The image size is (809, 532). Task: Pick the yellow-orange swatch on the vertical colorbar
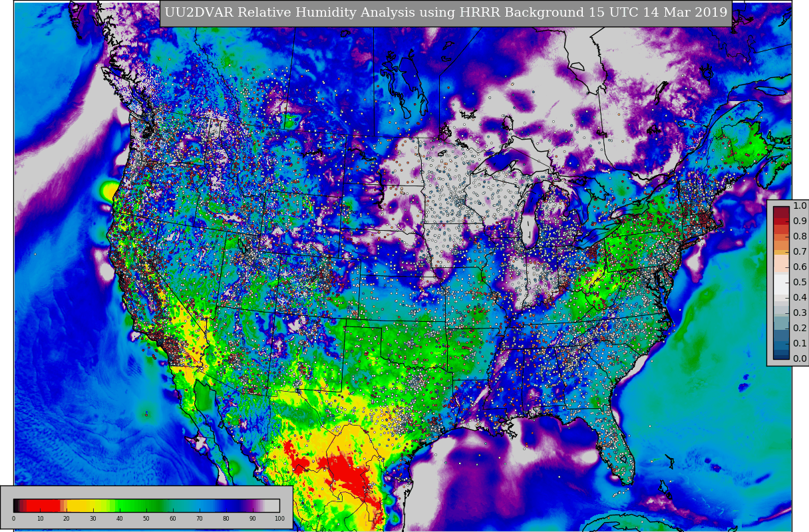(781, 252)
